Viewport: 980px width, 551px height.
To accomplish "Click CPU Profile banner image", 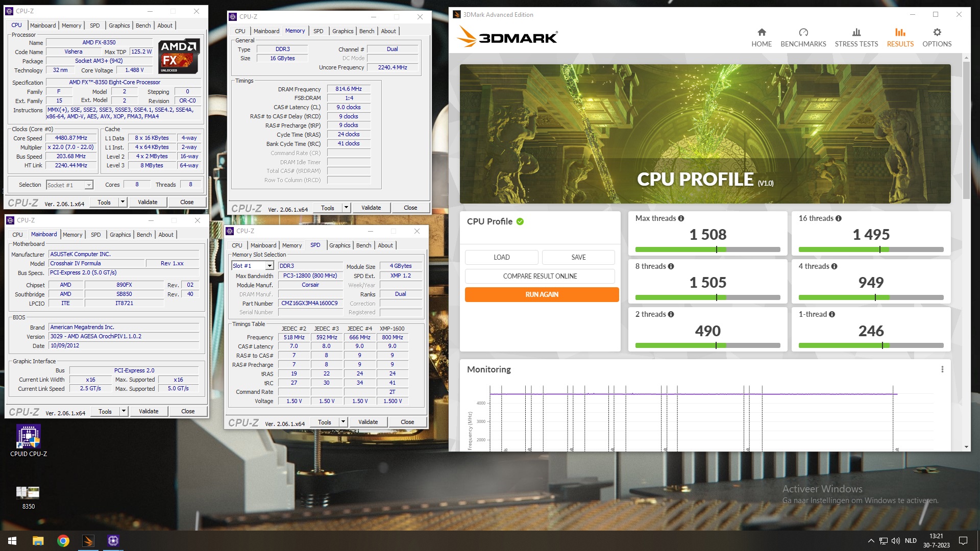I will pyautogui.click(x=705, y=134).
